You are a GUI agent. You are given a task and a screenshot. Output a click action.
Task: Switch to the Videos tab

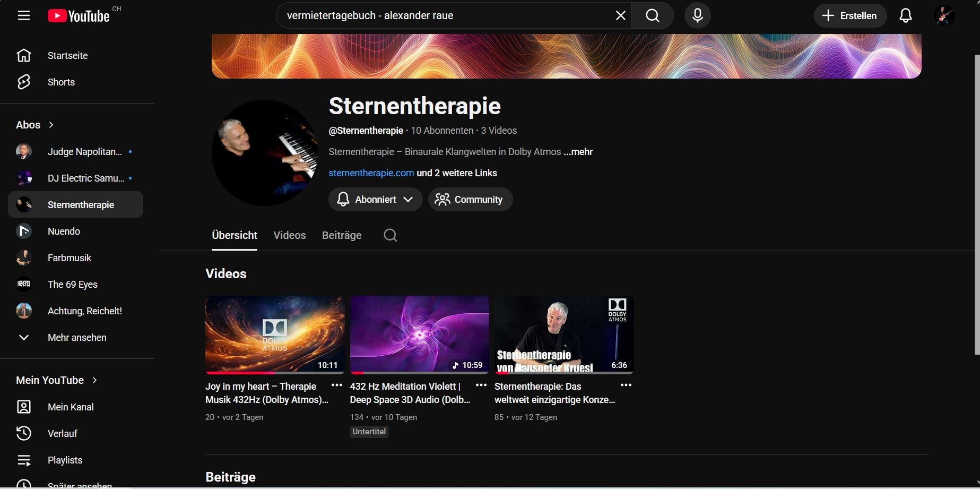(290, 235)
